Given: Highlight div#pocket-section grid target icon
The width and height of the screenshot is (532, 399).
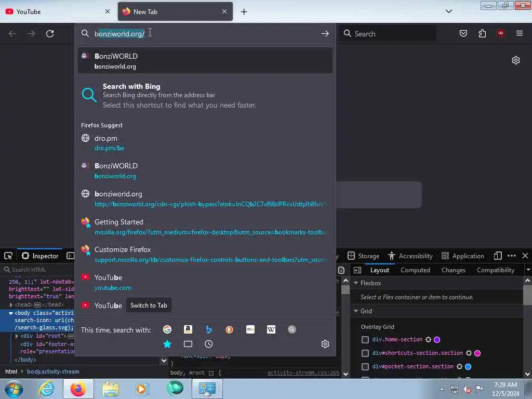Looking at the screenshot, I should (459, 366).
